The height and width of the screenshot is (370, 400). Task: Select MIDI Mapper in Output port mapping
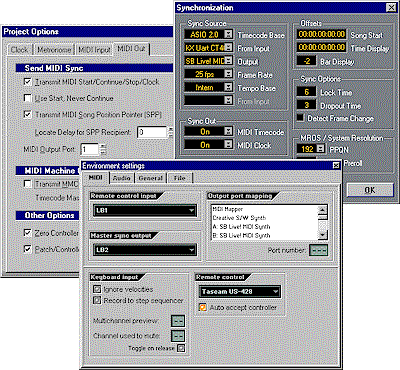[265, 209]
